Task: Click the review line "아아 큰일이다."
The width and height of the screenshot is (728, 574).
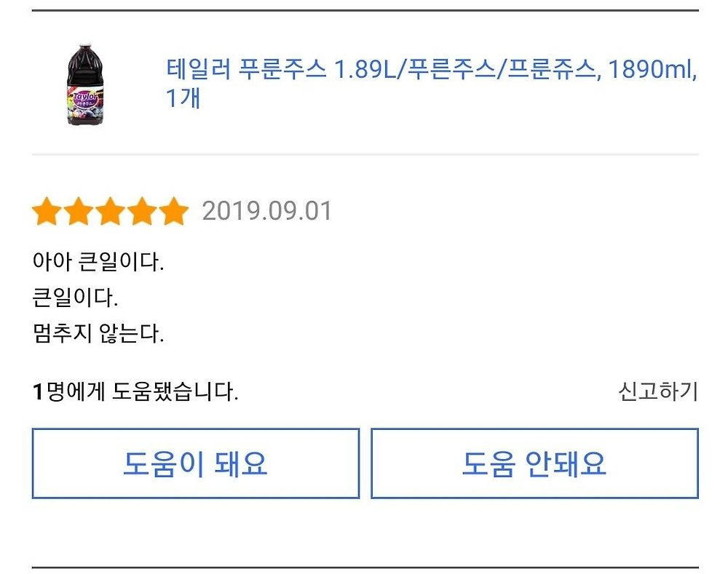Action: tap(98, 261)
